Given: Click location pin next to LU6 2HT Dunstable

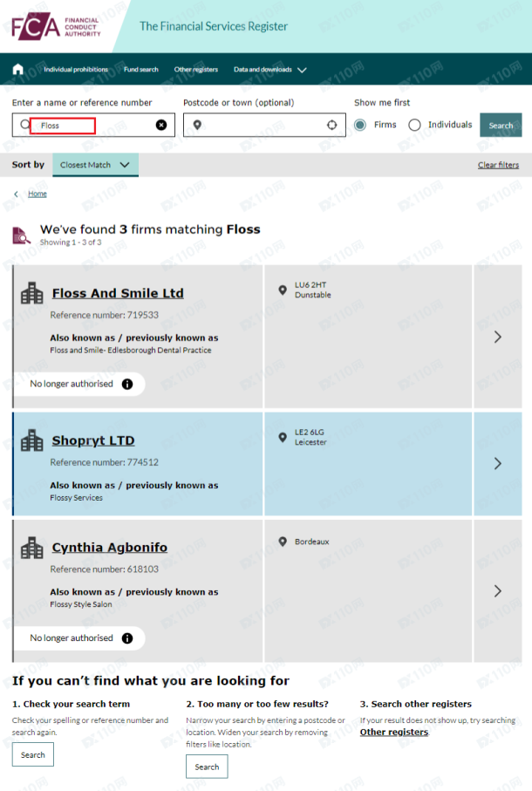Looking at the screenshot, I should click(x=283, y=290).
